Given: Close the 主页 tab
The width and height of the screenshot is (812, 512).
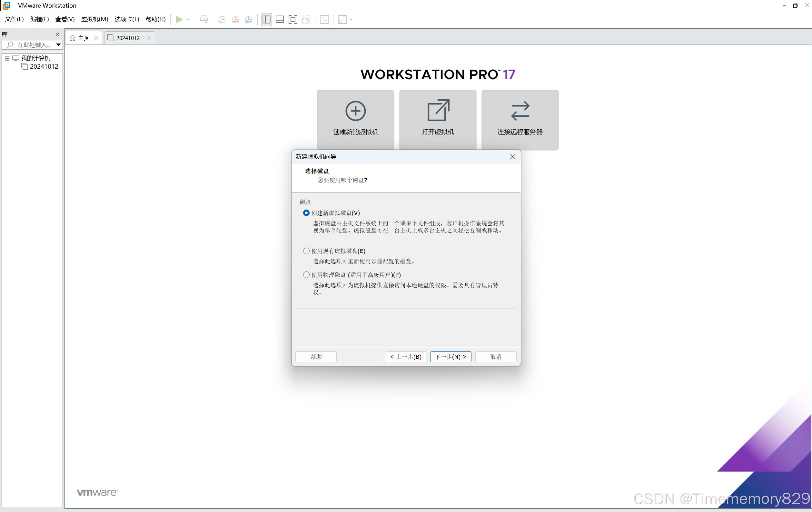Looking at the screenshot, I should (x=96, y=38).
